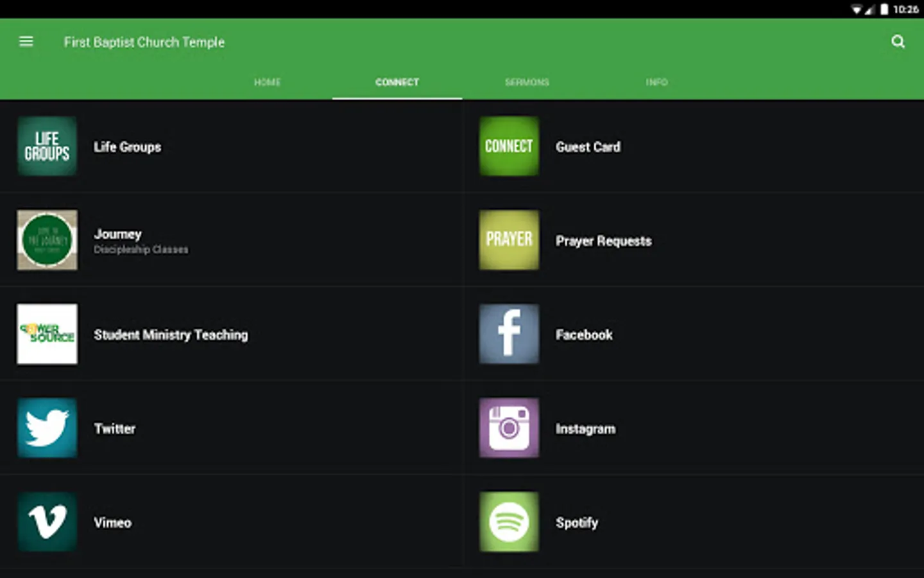Viewport: 924px width, 578px height.
Task: Open the Guest Card label
Action: pos(588,147)
